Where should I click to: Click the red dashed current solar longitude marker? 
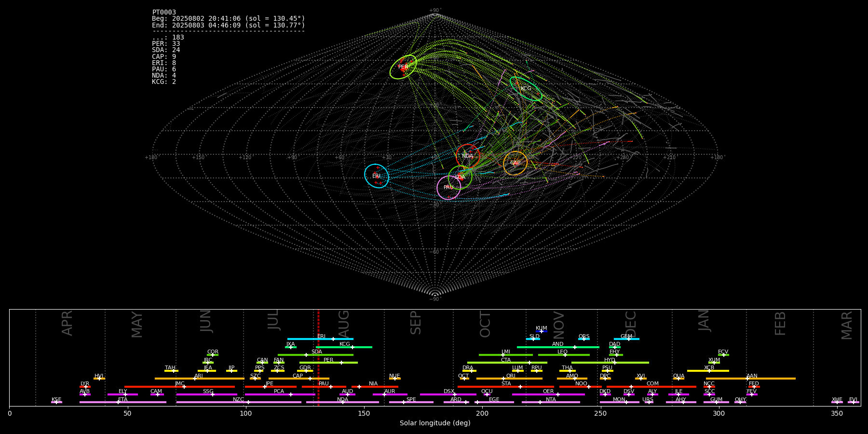(x=318, y=357)
